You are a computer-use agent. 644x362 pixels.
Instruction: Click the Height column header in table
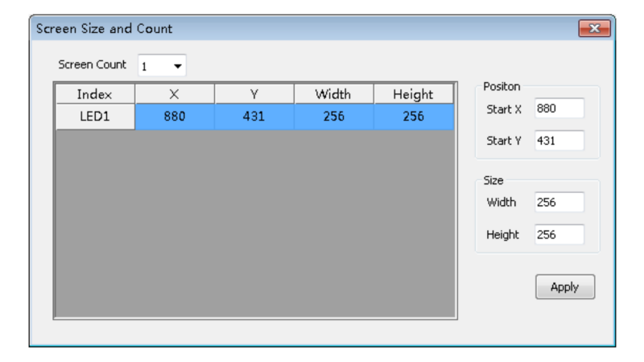pyautogui.click(x=412, y=94)
